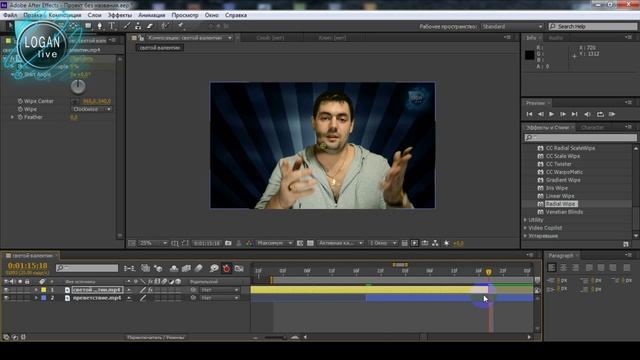Click Frame Blending icon in timeline
640x360 pixels.
pyautogui.click(x=186, y=268)
